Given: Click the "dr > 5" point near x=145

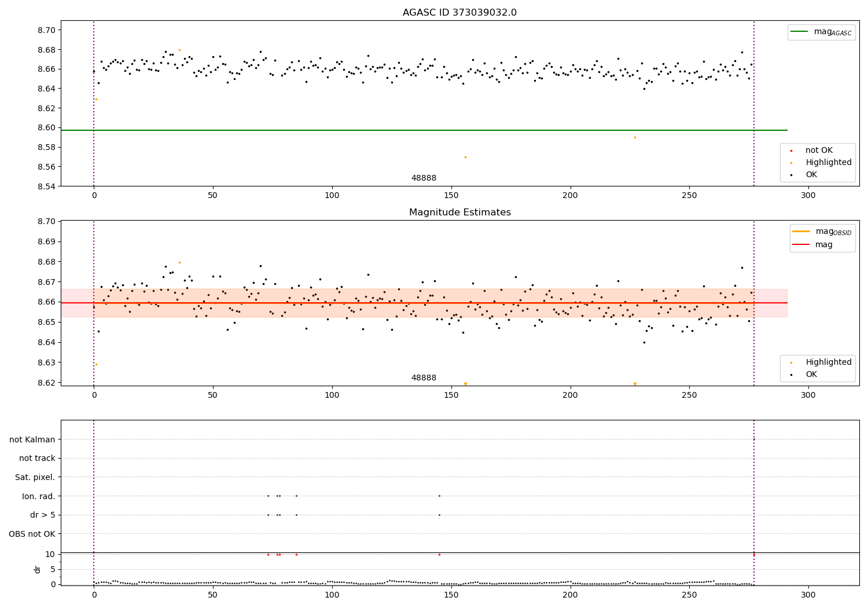Looking at the screenshot, I should [x=439, y=515].
